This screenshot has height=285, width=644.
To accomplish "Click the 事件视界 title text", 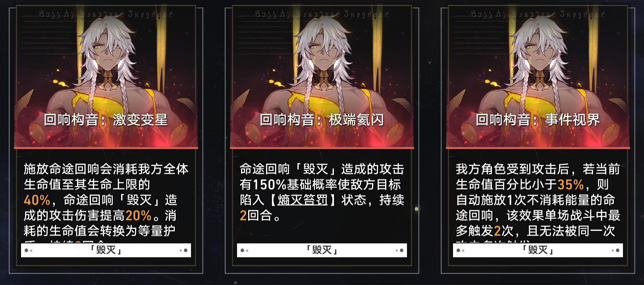I will (572, 120).
